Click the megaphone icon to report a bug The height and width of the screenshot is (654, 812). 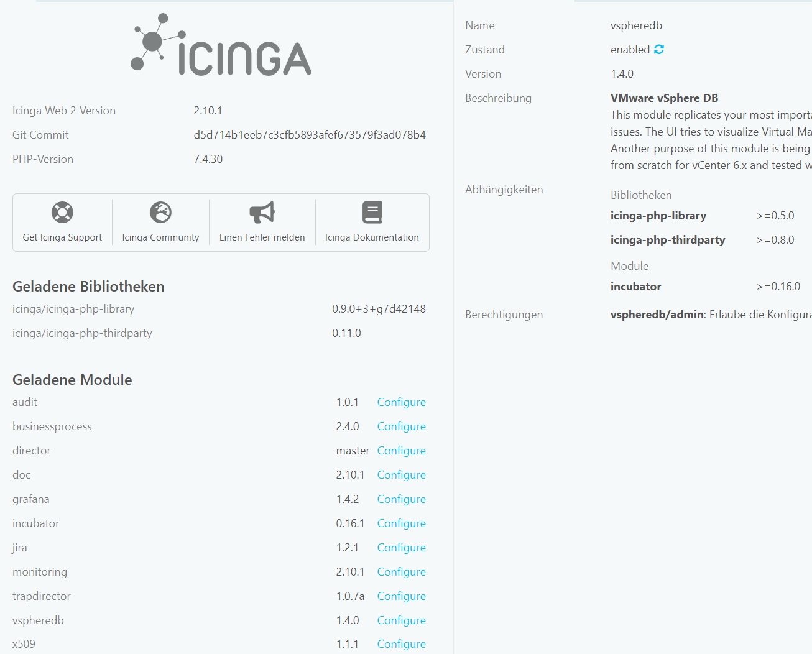(262, 212)
